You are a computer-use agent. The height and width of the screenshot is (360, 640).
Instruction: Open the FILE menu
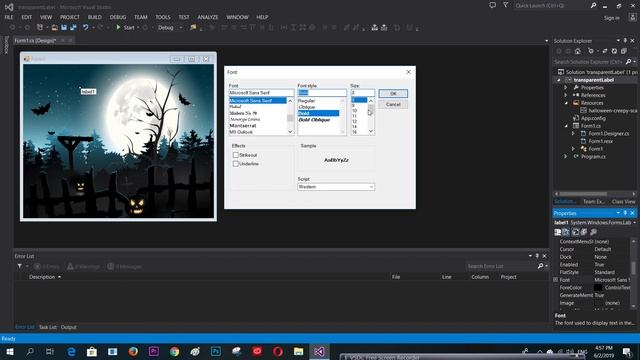point(9,17)
